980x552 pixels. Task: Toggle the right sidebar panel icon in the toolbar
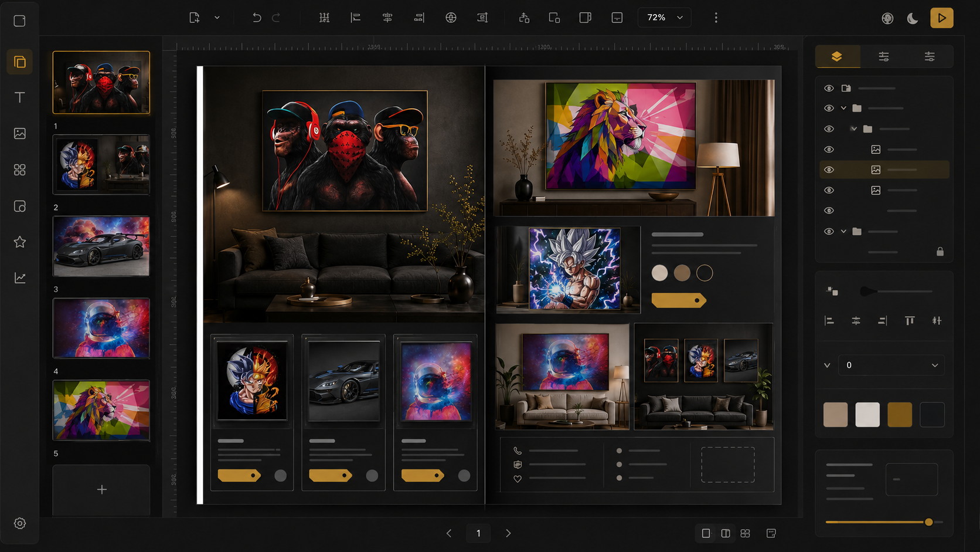(585, 18)
